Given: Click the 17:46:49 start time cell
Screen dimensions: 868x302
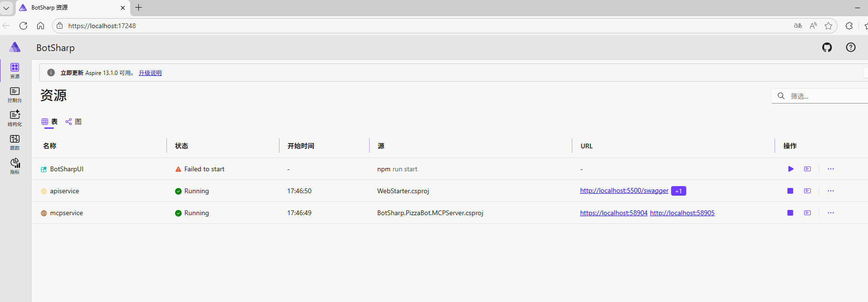Looking at the screenshot, I should (299, 213).
